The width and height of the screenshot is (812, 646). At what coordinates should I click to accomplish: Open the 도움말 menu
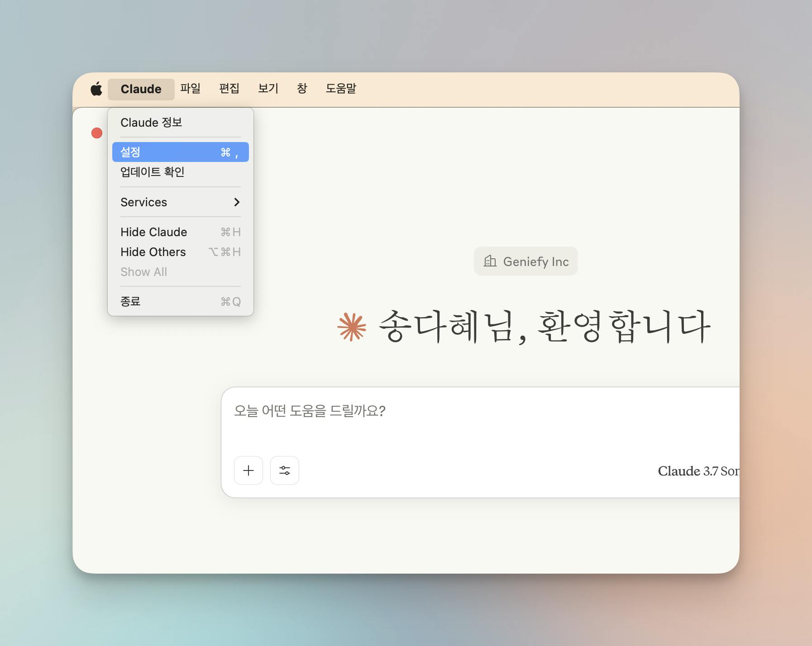(x=341, y=88)
